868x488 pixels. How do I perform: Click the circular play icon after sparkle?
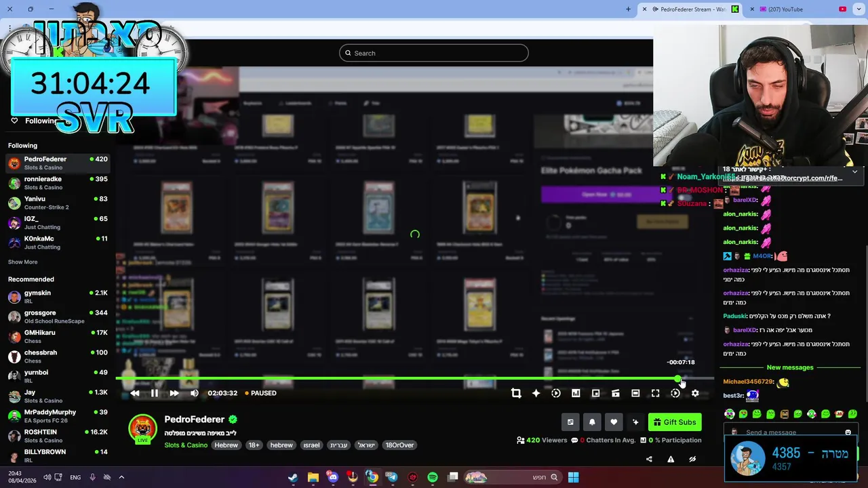point(556,393)
